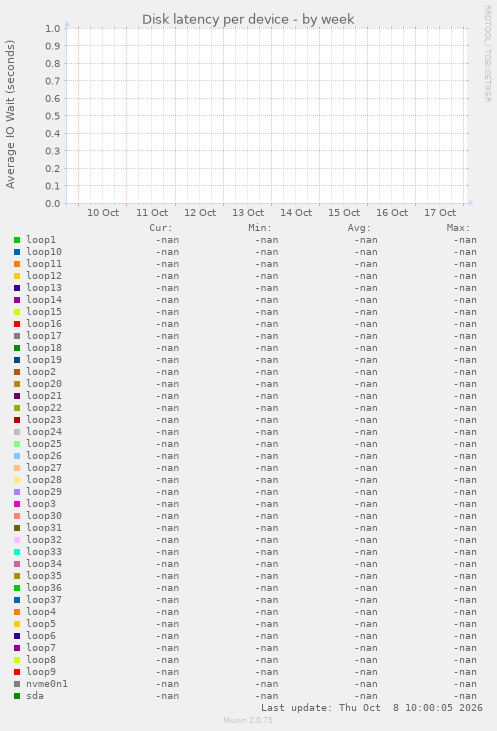497x731 pixels.
Task: Click the loop2 legend label
Action: 41,372
